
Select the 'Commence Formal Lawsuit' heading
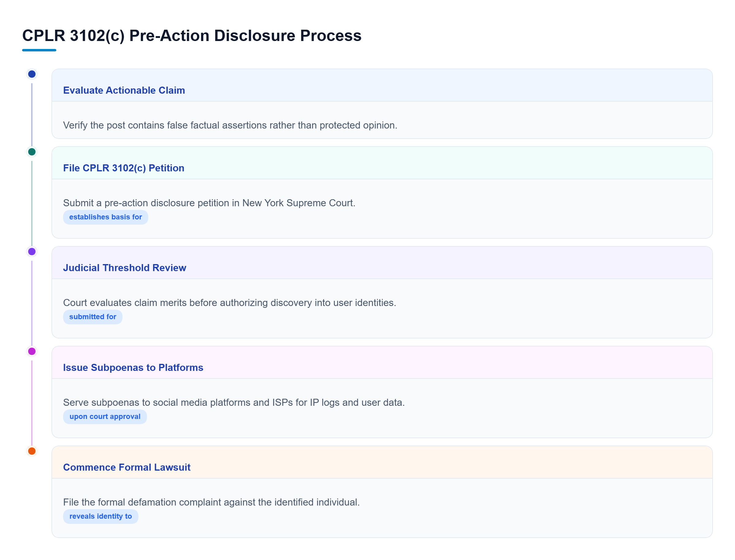(x=126, y=467)
